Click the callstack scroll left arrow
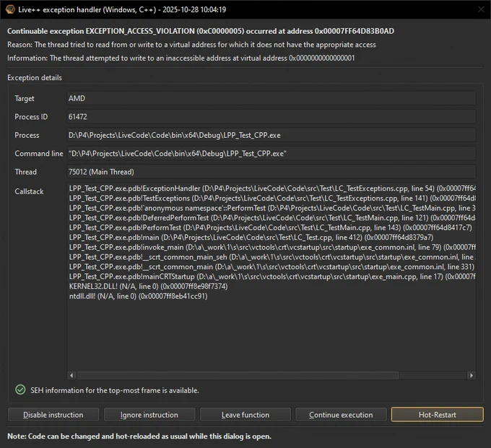Image resolution: width=491 pixels, height=448 pixels. click(x=71, y=375)
